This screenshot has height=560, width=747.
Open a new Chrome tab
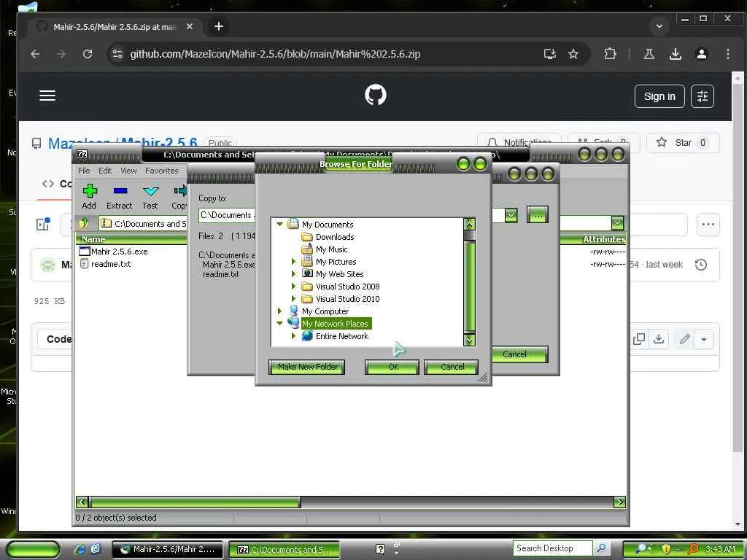click(219, 27)
